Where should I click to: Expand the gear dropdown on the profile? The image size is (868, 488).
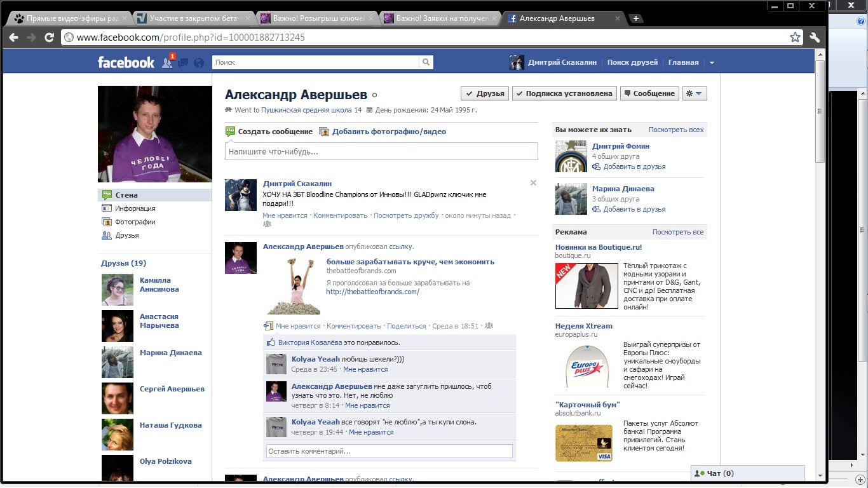[695, 93]
